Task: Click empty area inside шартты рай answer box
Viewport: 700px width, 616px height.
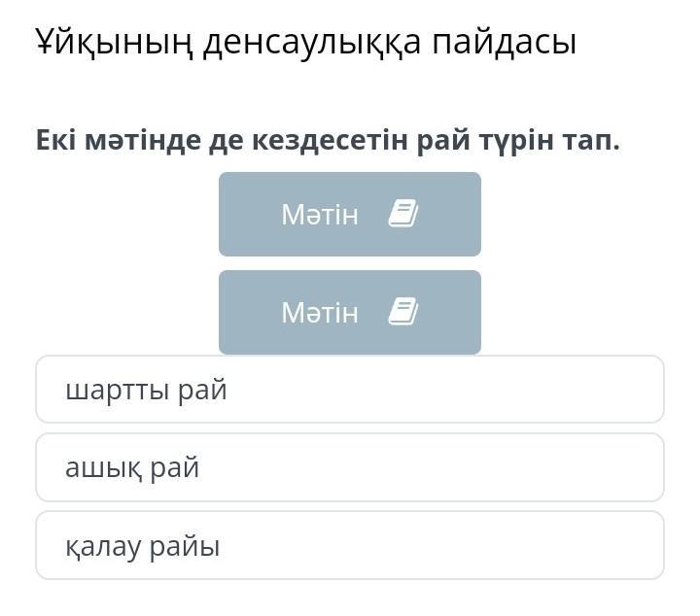Action: click(446, 390)
